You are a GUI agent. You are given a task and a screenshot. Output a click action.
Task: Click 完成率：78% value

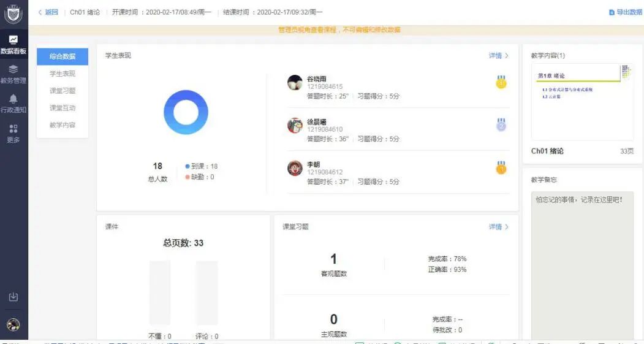tap(447, 259)
